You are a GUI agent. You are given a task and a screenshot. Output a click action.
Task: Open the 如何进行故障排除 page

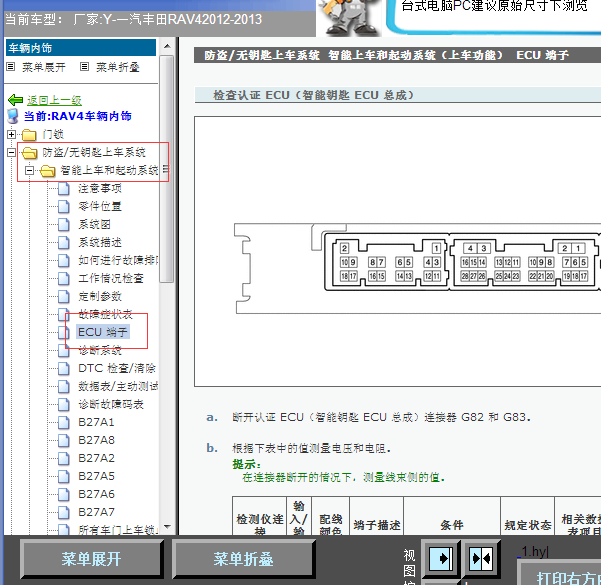tap(118, 261)
